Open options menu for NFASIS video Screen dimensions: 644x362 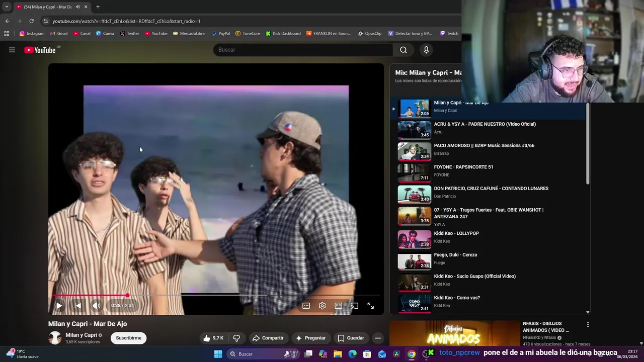[x=588, y=325]
